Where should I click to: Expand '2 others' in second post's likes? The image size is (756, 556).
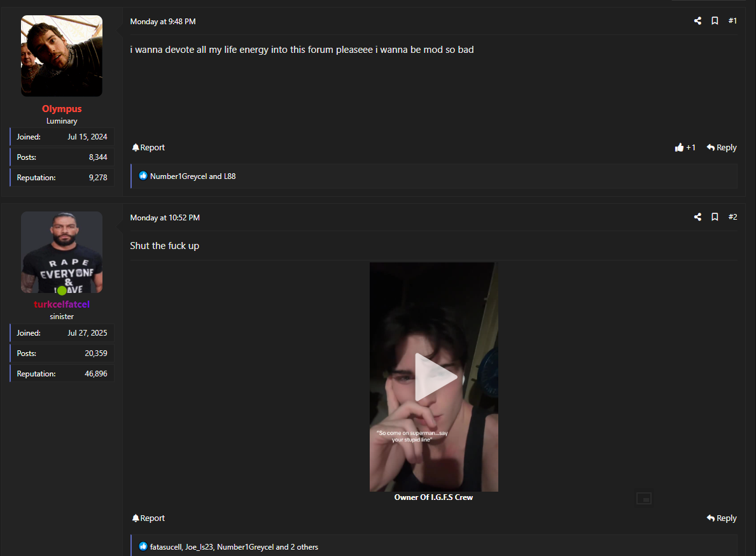point(304,547)
